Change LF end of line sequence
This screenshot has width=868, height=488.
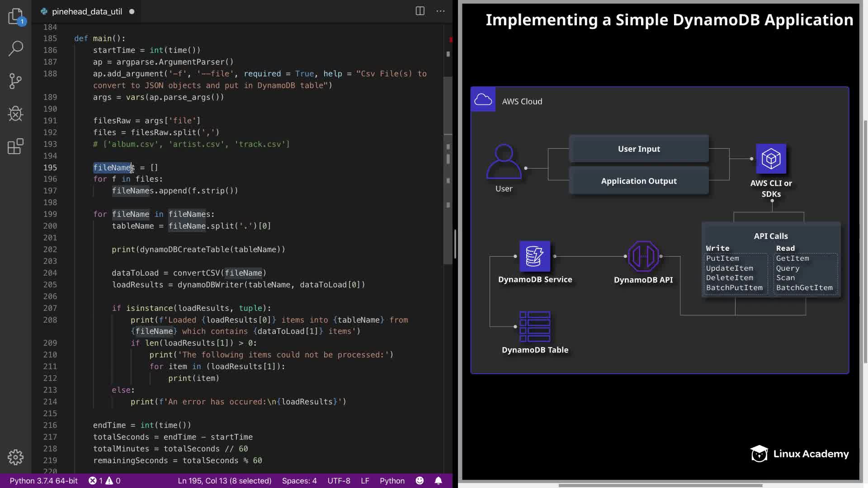pos(365,481)
